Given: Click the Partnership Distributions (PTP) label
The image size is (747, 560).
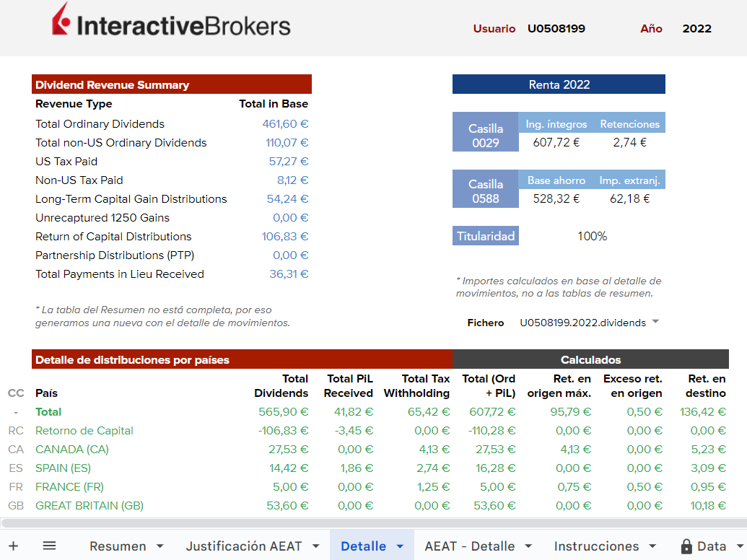Looking at the screenshot, I should [x=115, y=255].
